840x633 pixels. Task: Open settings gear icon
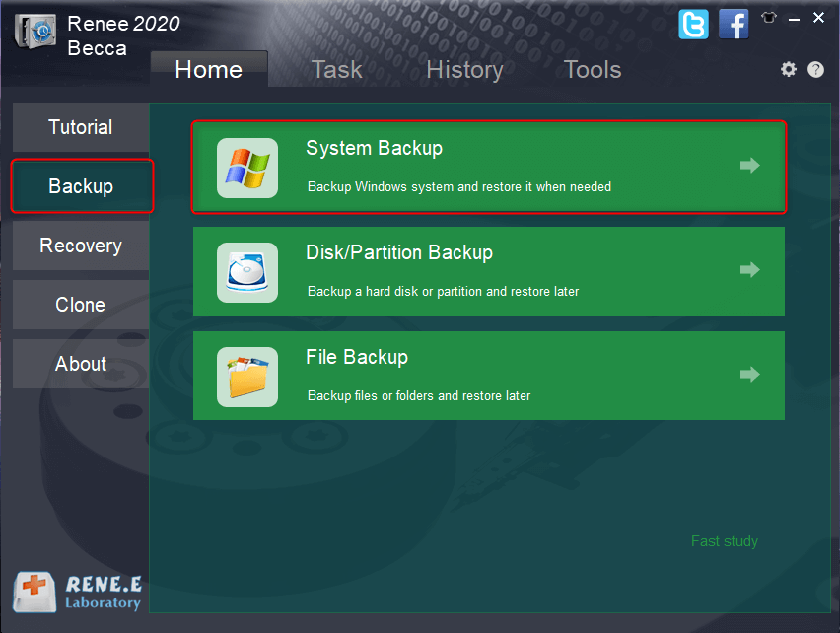pyautogui.click(x=788, y=70)
